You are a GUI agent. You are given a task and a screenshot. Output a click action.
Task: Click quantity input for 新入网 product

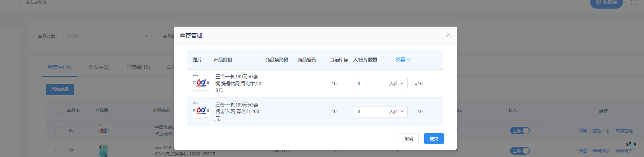371,112
